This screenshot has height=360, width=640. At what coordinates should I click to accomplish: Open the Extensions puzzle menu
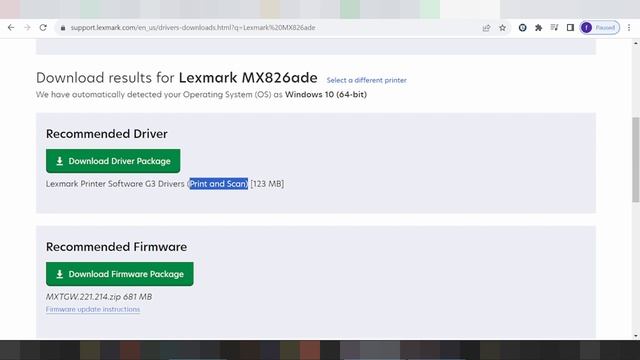click(x=538, y=28)
